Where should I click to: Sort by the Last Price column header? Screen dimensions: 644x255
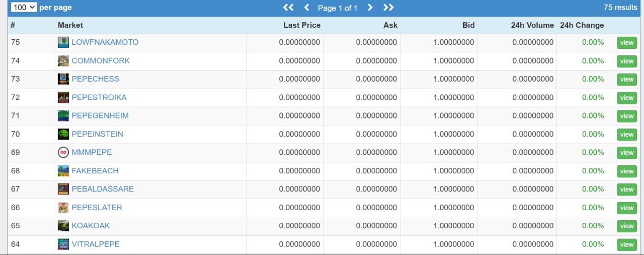coord(302,25)
